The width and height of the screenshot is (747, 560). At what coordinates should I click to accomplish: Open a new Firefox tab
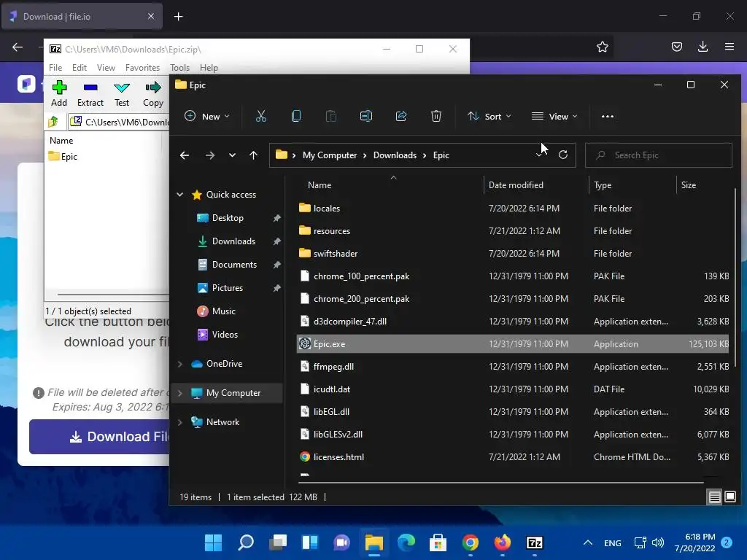[x=178, y=17]
